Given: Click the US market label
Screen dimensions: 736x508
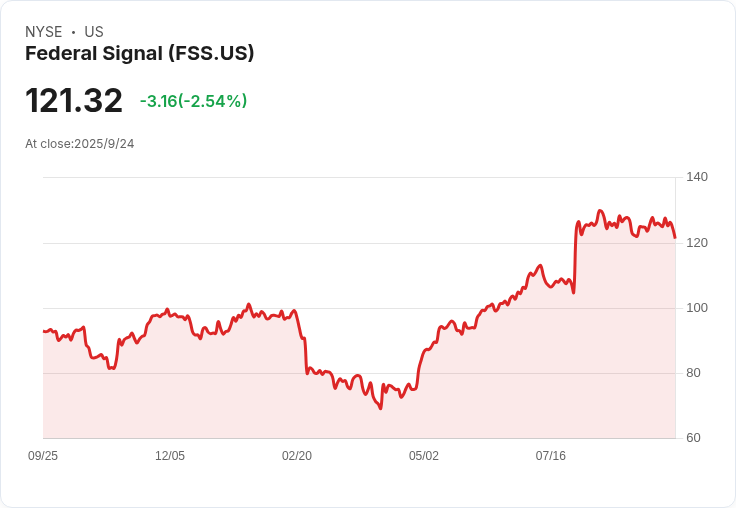Looking at the screenshot, I should (94, 32).
